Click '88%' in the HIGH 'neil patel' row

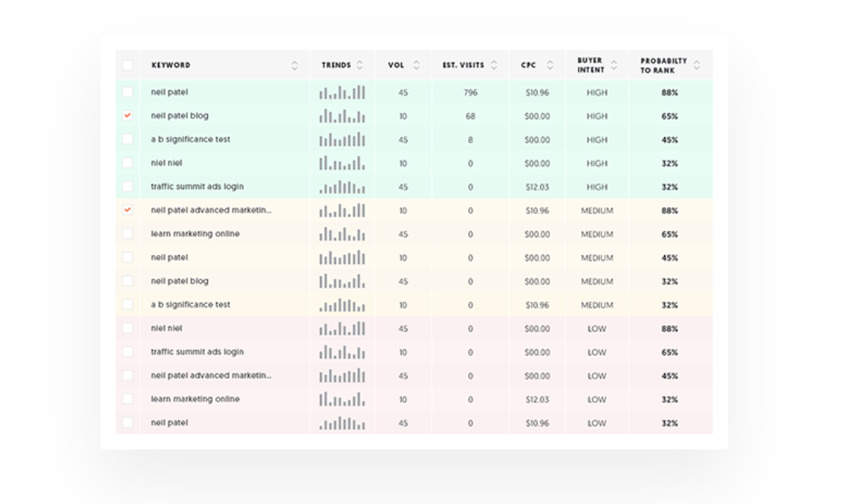(x=670, y=93)
